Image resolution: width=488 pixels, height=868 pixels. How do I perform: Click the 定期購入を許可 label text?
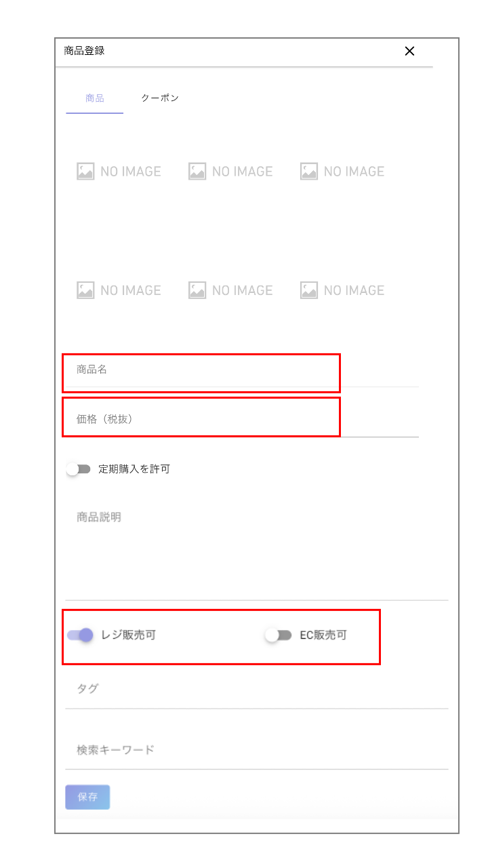tap(134, 469)
